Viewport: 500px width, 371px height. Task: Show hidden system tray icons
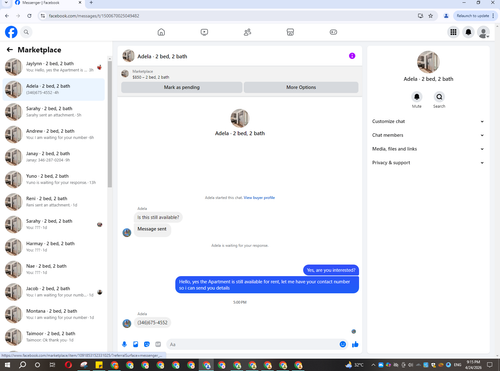373,365
